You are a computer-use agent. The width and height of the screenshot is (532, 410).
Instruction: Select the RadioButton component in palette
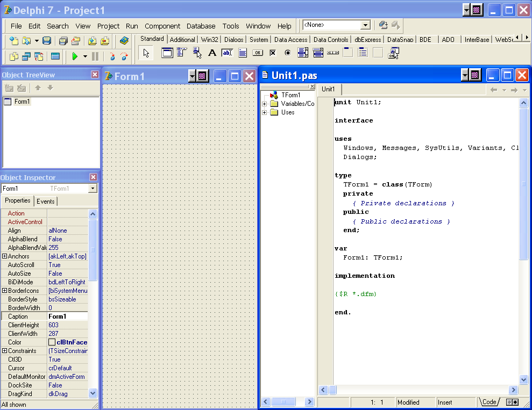pos(288,53)
